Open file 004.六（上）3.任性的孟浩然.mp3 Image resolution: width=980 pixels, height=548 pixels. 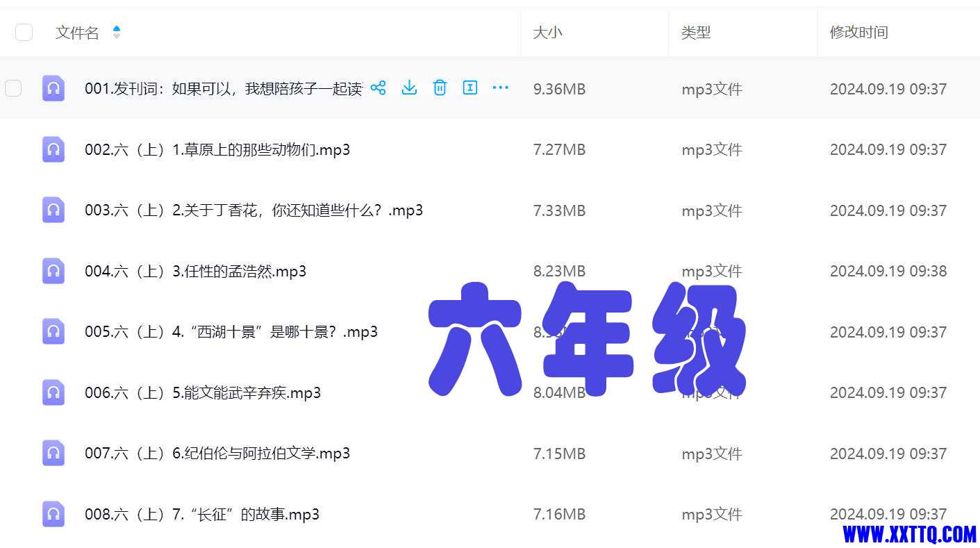click(x=196, y=271)
